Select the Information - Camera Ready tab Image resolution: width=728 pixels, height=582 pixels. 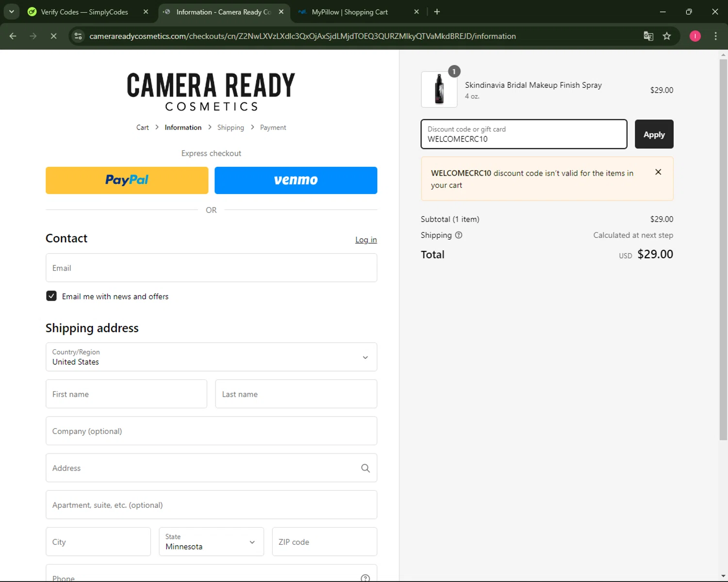coord(223,12)
